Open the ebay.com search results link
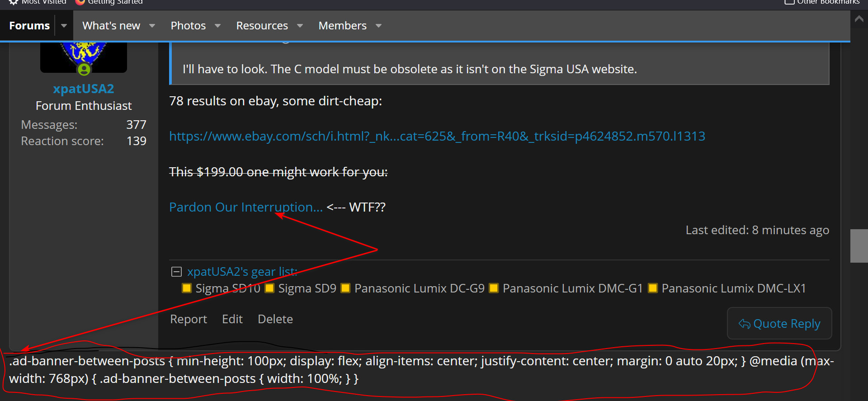 click(x=437, y=136)
